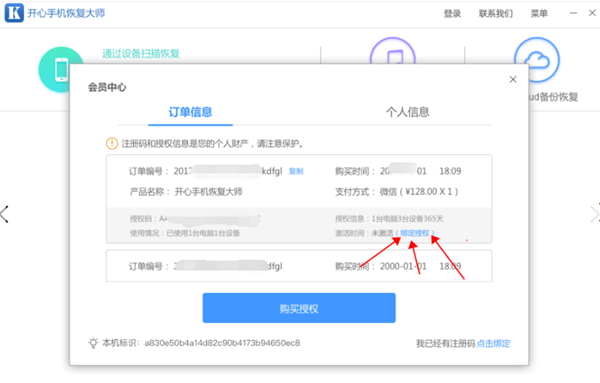Screen dimensions: 600x383
Task: Go to next page with right arrow
Action: [594, 214]
